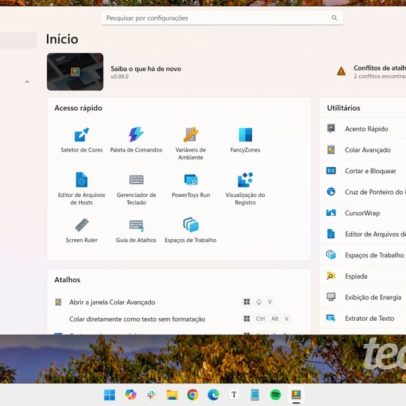Image resolution: width=406 pixels, height=406 pixels.
Task: Click the PowerToys taskbar icon
Action: pos(296,395)
